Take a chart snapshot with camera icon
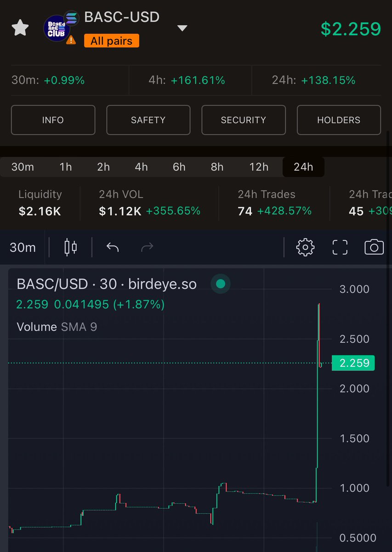This screenshot has width=392, height=552. point(374,247)
